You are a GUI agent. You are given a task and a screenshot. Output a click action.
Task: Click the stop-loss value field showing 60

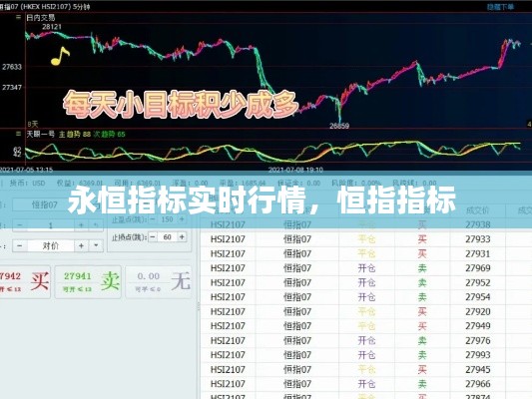click(168, 237)
